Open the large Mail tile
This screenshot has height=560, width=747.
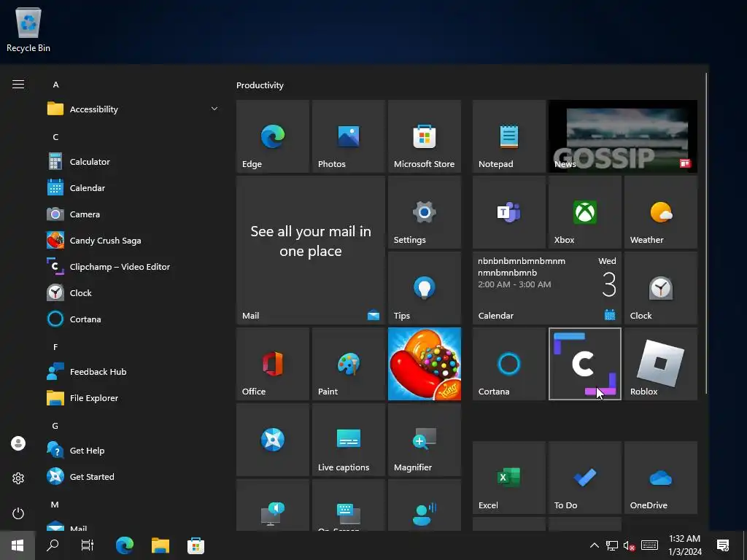click(x=311, y=250)
